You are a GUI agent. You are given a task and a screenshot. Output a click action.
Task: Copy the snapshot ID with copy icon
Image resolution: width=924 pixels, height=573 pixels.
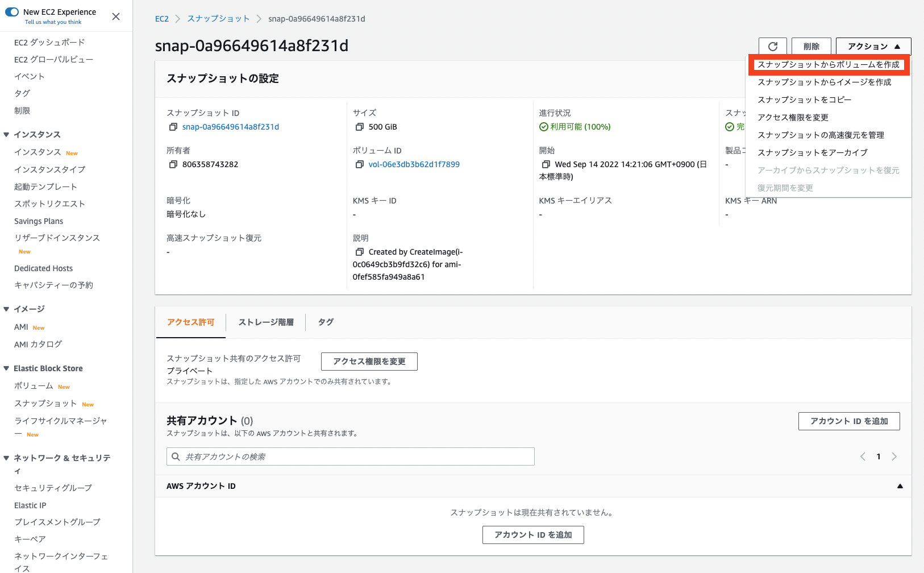[x=173, y=127]
